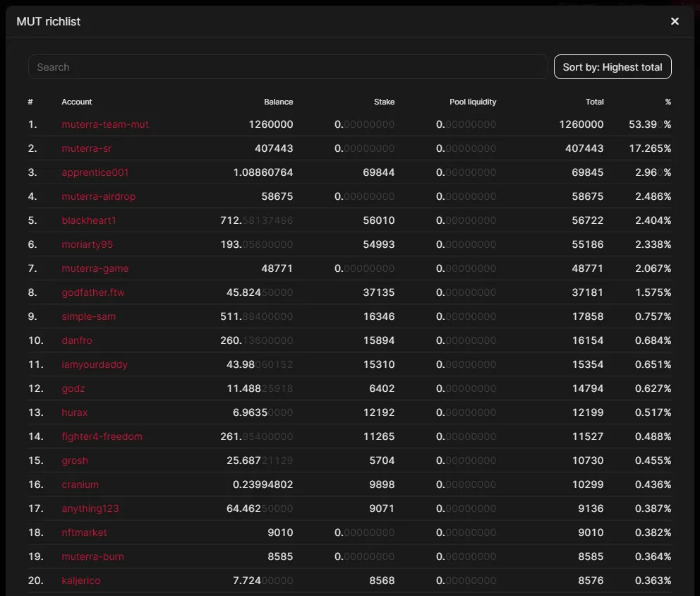The image size is (700, 596).
Task: Click the Stake column header
Action: 385,102
